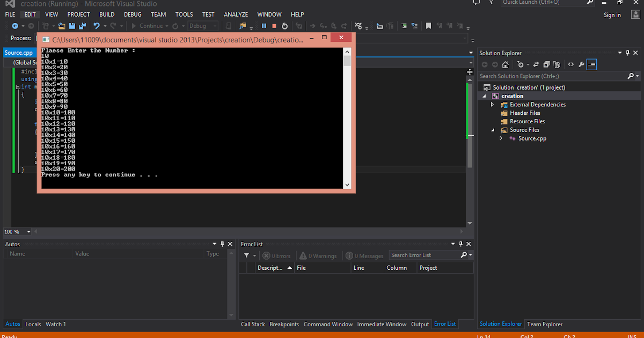Open the ANALYZE menu
Image resolution: width=644 pixels, height=338 pixels.
(x=236, y=14)
